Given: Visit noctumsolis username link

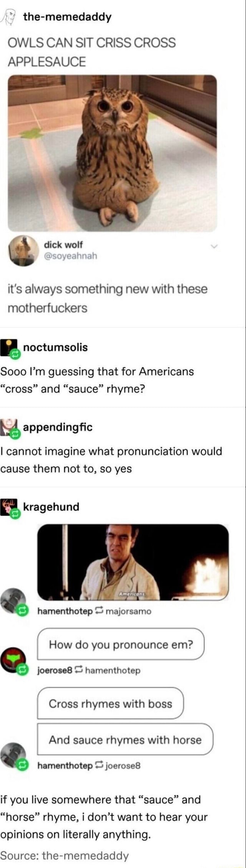Looking at the screenshot, I should [56, 347].
